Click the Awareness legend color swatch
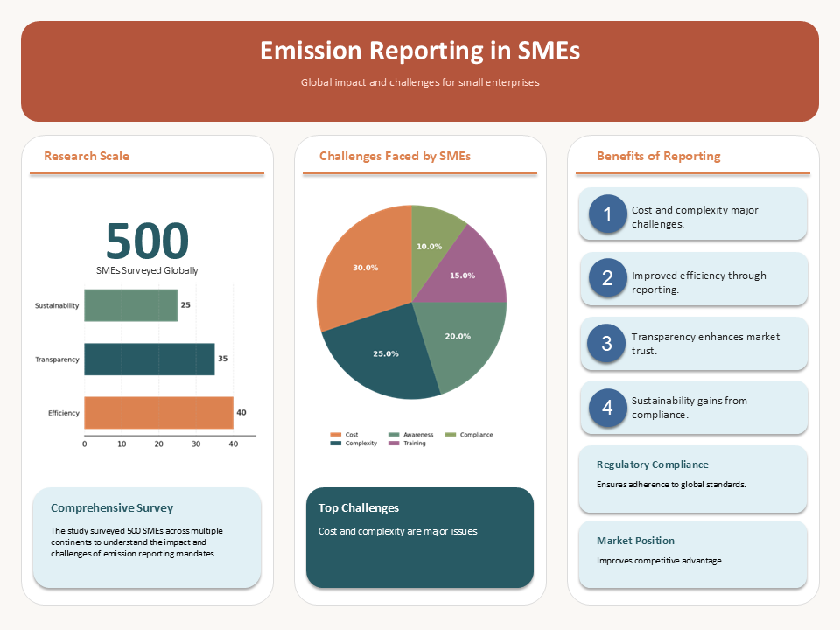The width and height of the screenshot is (840, 630). 394,435
